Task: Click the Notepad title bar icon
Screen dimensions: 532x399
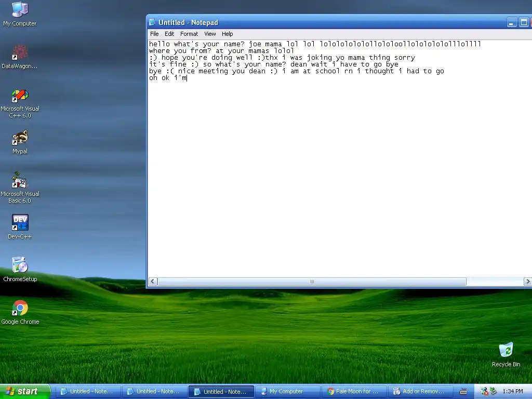Action: (152, 22)
